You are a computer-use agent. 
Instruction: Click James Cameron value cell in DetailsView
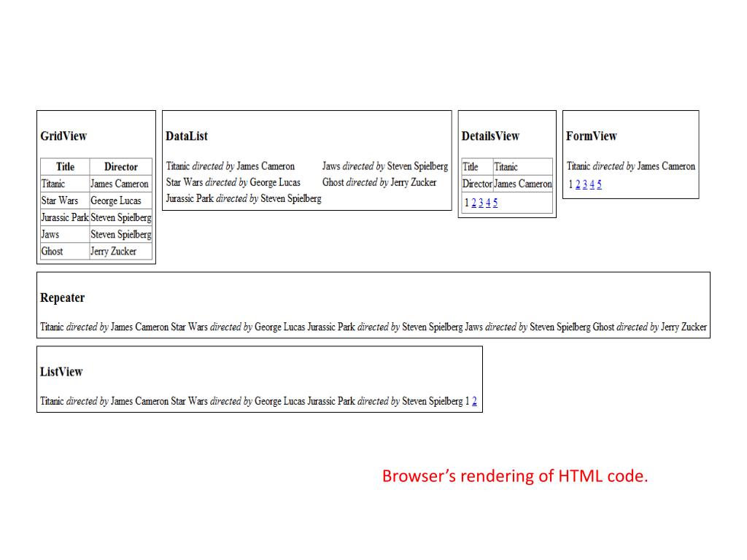pyautogui.click(x=522, y=184)
